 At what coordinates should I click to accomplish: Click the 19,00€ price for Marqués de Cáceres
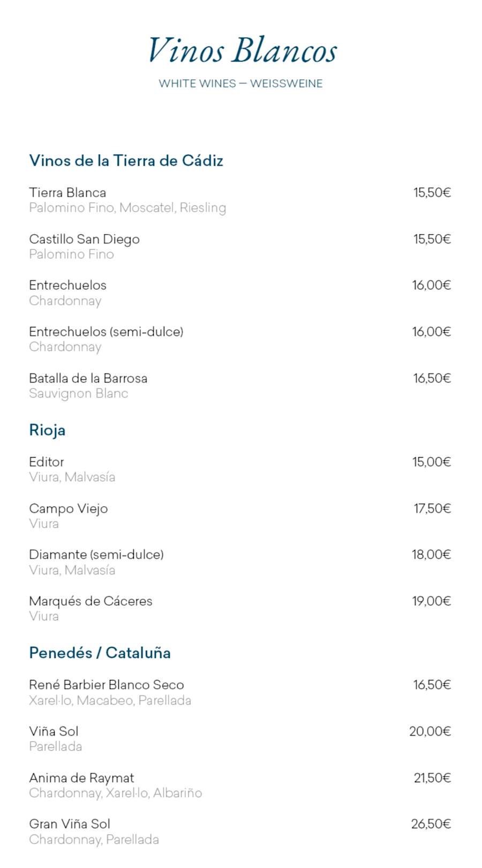431,601
